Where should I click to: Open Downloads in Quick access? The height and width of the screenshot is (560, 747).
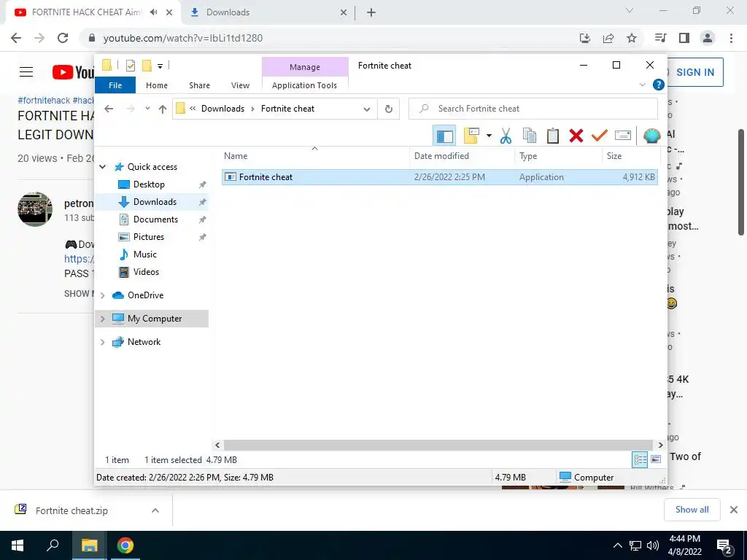point(155,202)
